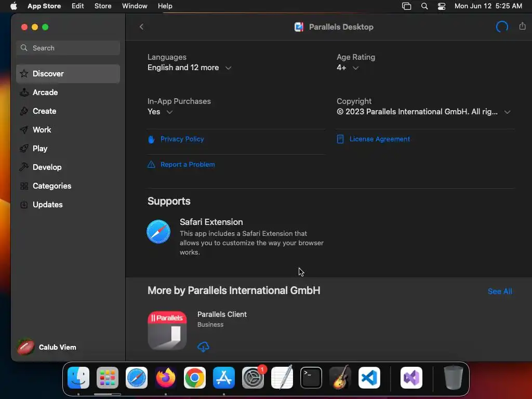Open Control Center from the menu bar
Image resolution: width=532 pixels, height=399 pixels.
tap(442, 6)
